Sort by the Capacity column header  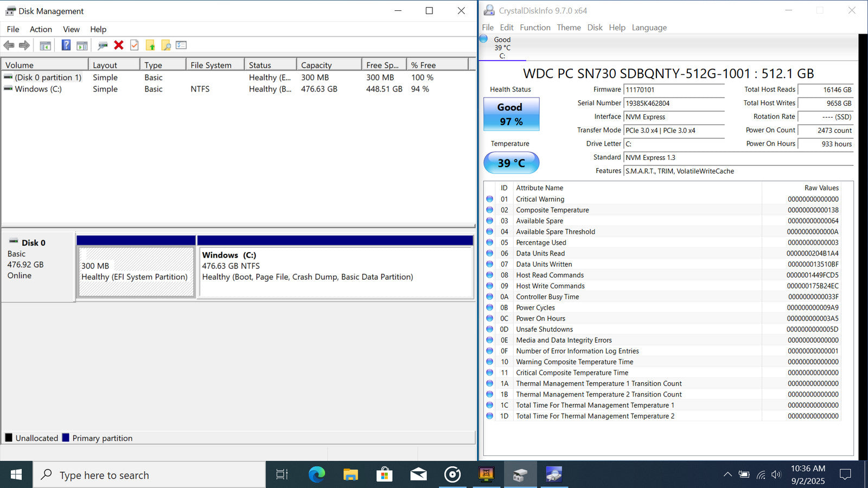tap(329, 65)
